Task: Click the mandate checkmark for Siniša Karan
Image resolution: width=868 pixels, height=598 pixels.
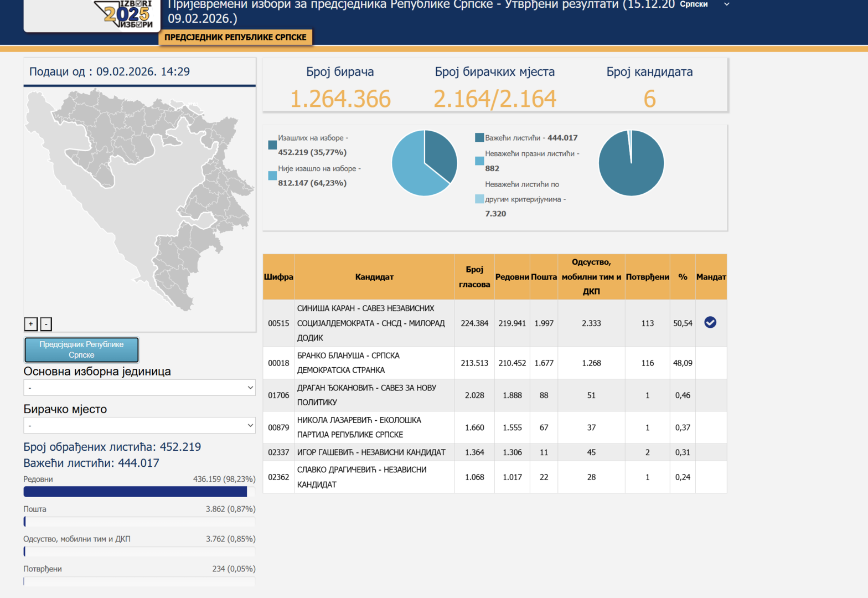Action: pos(710,323)
